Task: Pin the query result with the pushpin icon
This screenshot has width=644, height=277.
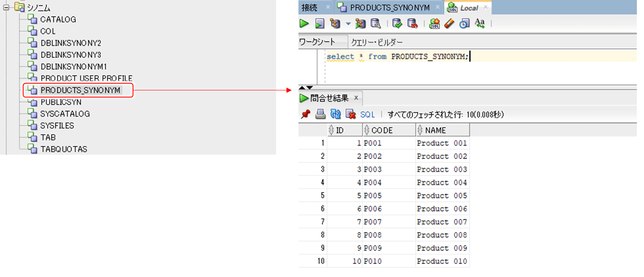Action: [x=305, y=114]
